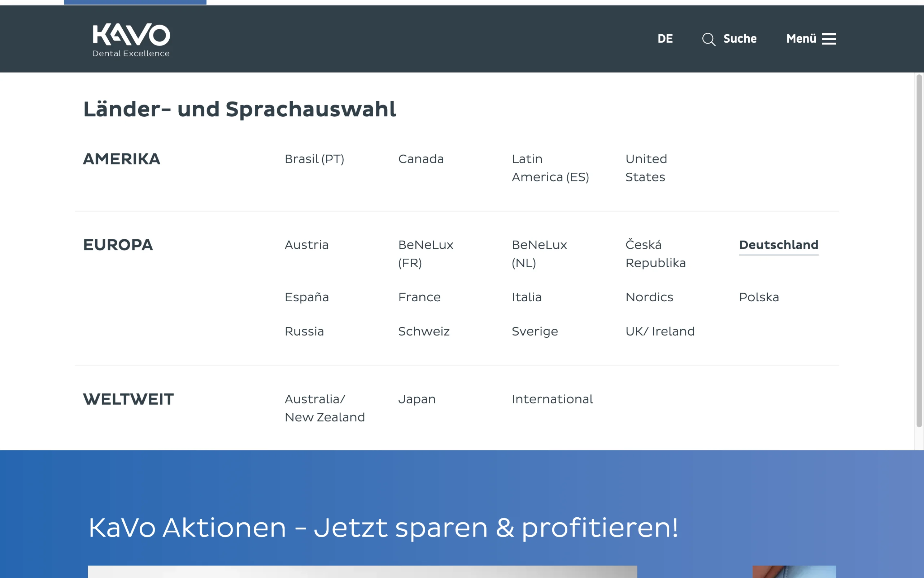Select the active Deutschland entry
This screenshot has height=578, width=924.
[x=779, y=245]
